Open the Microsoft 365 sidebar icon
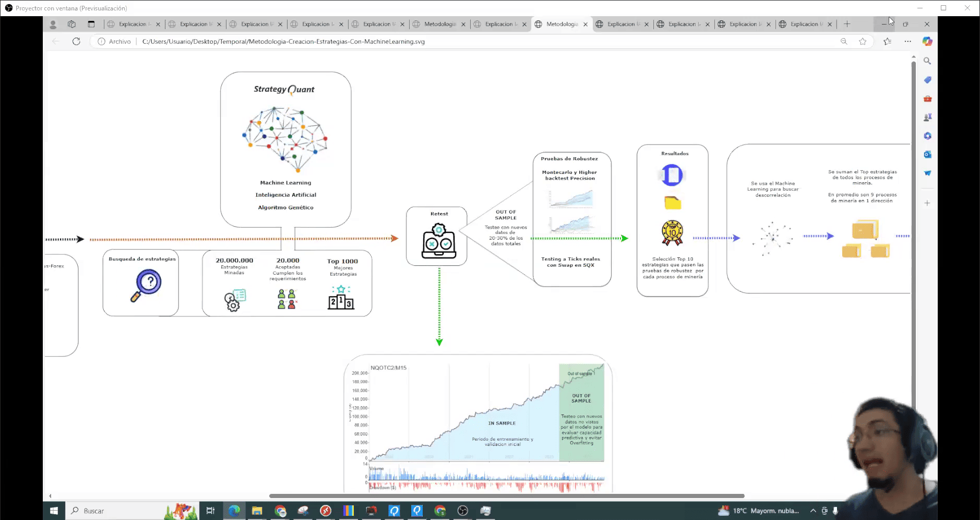 927,136
